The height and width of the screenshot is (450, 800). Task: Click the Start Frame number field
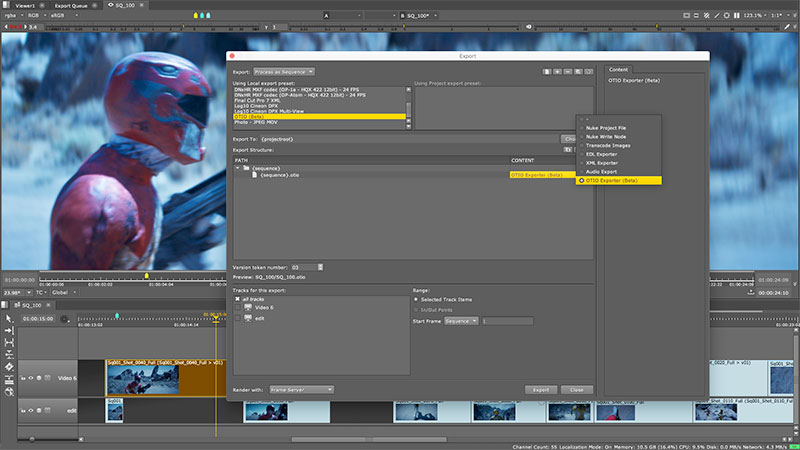(x=507, y=321)
